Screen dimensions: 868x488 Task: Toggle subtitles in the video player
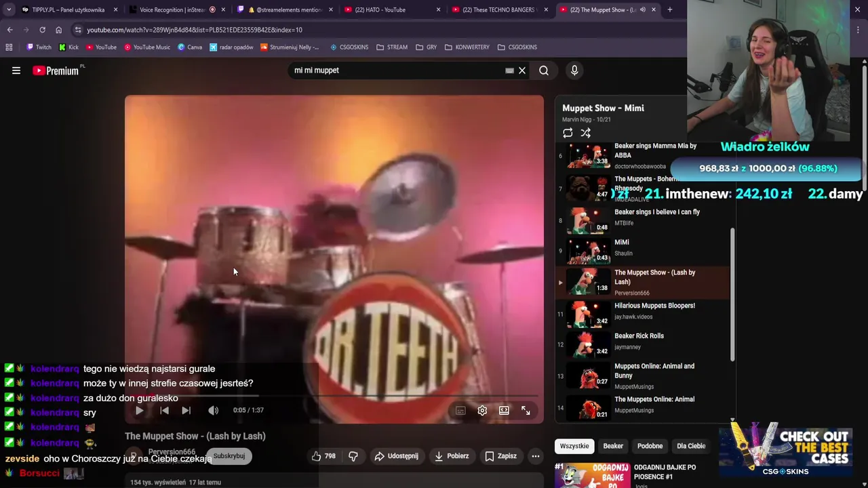(x=460, y=410)
